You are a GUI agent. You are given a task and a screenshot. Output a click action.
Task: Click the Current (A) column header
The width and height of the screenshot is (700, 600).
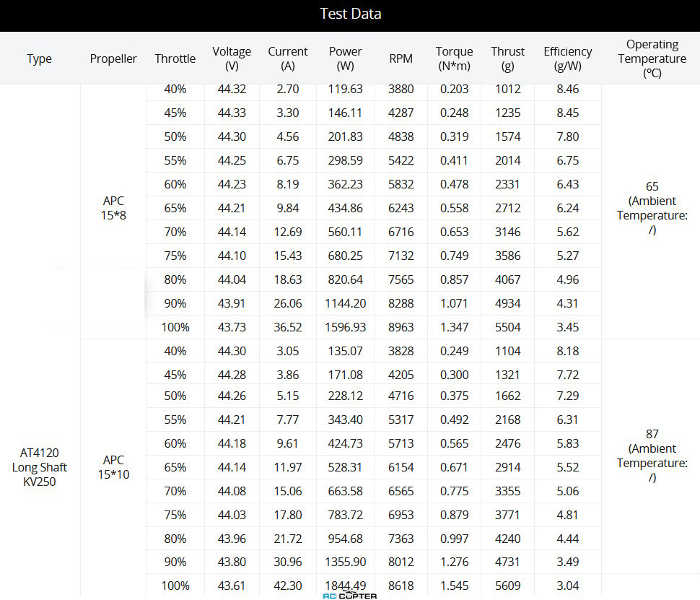(287, 58)
